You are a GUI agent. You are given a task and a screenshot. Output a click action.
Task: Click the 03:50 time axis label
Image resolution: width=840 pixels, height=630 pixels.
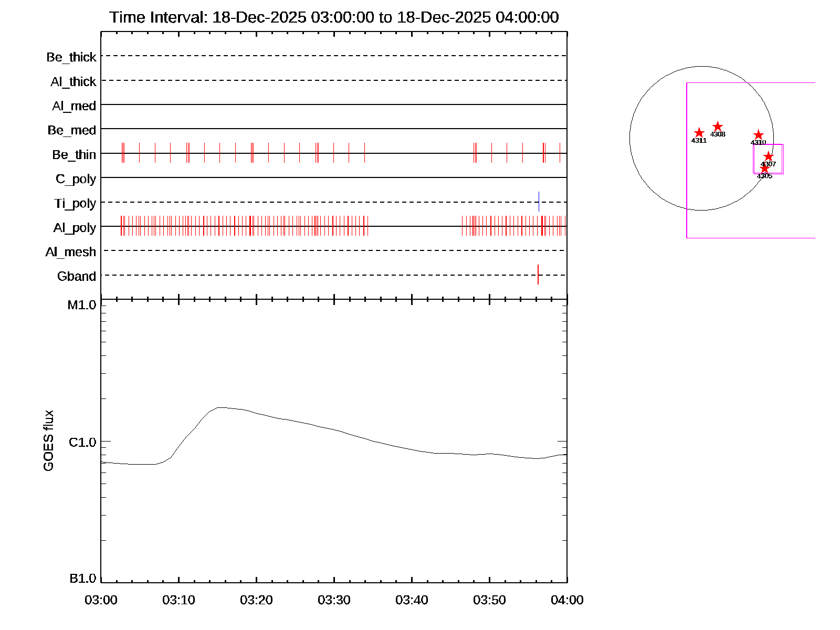(x=489, y=600)
